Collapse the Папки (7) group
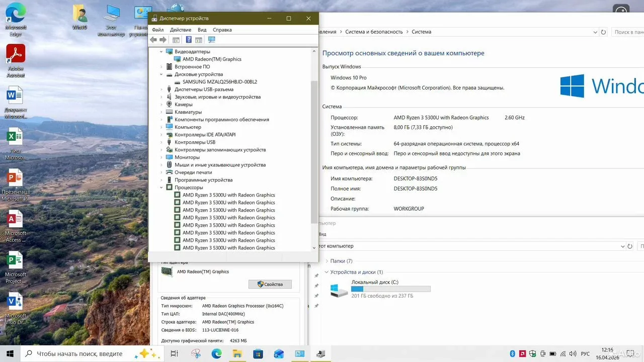Image resolution: width=644 pixels, height=362 pixels. point(327,261)
